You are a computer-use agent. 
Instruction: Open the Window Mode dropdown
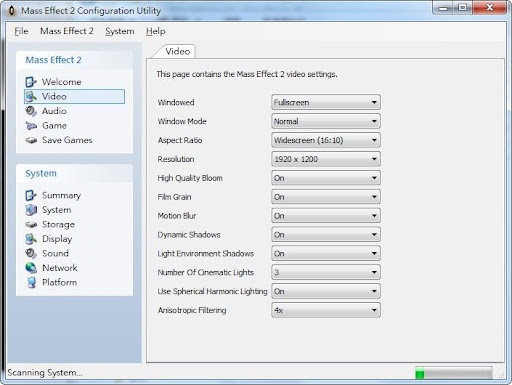coord(326,121)
